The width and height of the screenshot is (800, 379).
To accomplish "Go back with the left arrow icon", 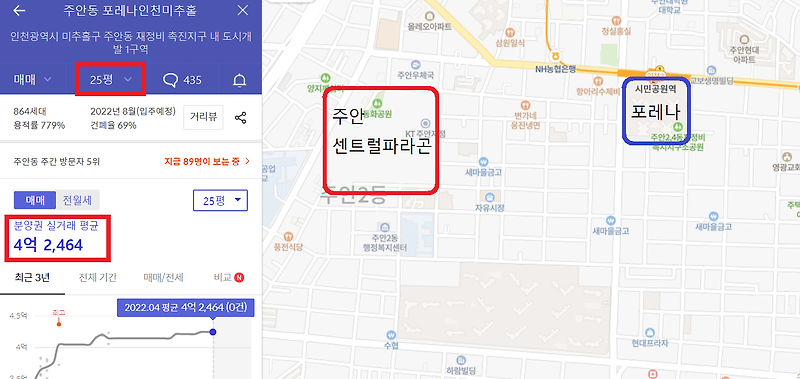I will pos(20,11).
